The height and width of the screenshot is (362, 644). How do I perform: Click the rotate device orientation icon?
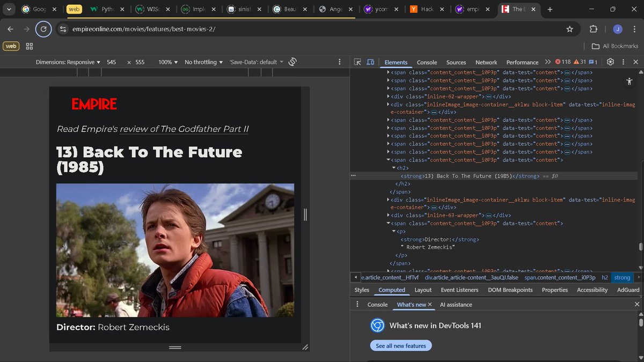coord(292,62)
